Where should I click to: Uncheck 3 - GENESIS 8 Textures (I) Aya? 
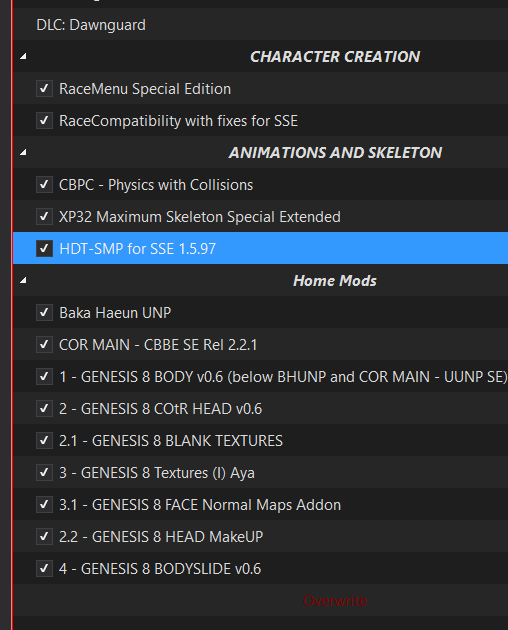click(44, 472)
